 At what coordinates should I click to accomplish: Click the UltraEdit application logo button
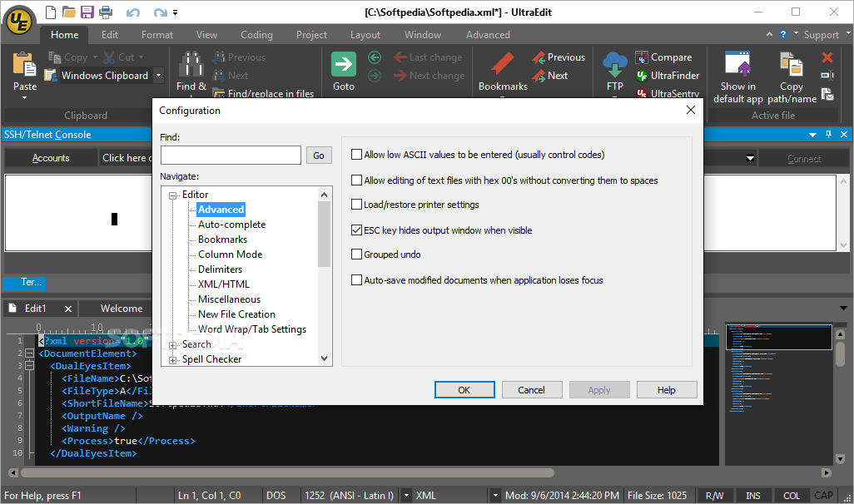coord(20,22)
